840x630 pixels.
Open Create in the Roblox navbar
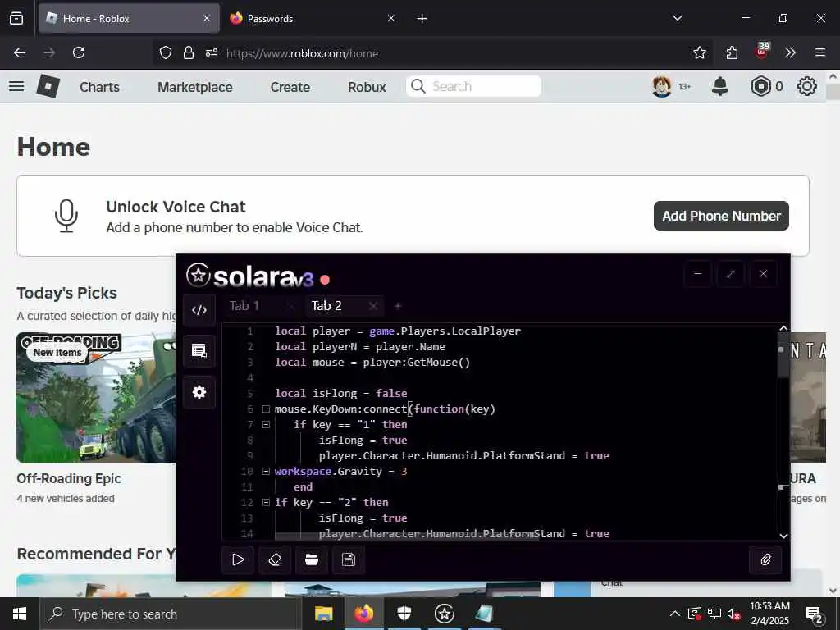point(290,87)
